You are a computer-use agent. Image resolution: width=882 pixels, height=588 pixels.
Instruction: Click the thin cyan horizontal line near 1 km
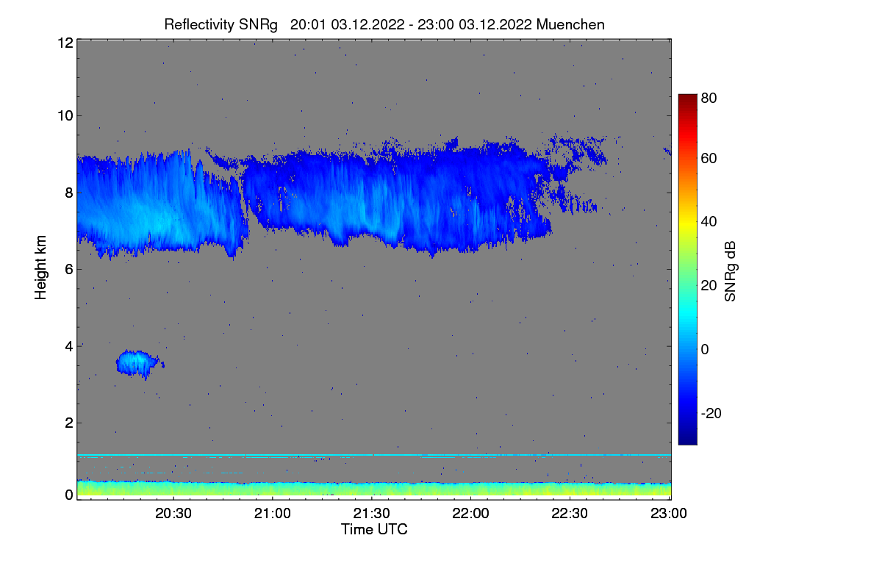point(374,456)
